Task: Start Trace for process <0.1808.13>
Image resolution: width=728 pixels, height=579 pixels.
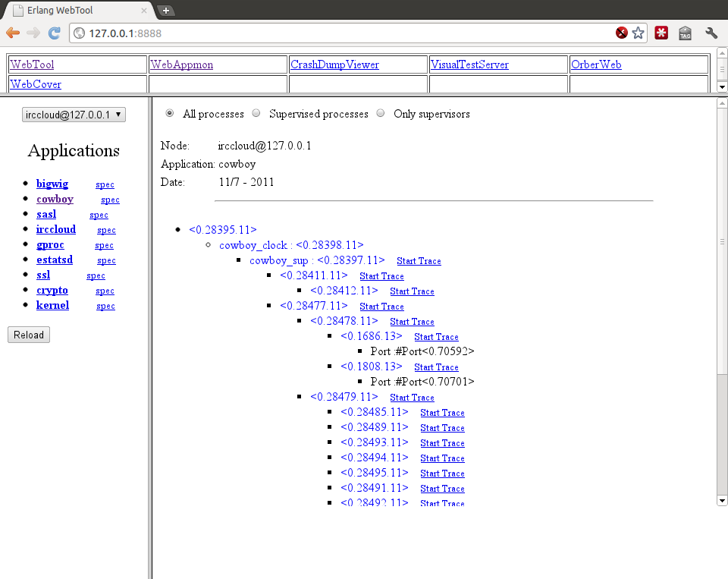Action: 437,367
